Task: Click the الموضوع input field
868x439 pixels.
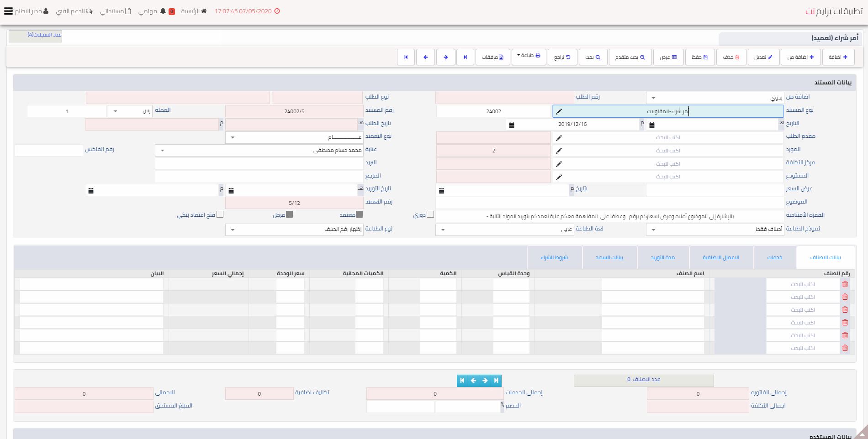Action: coord(609,203)
